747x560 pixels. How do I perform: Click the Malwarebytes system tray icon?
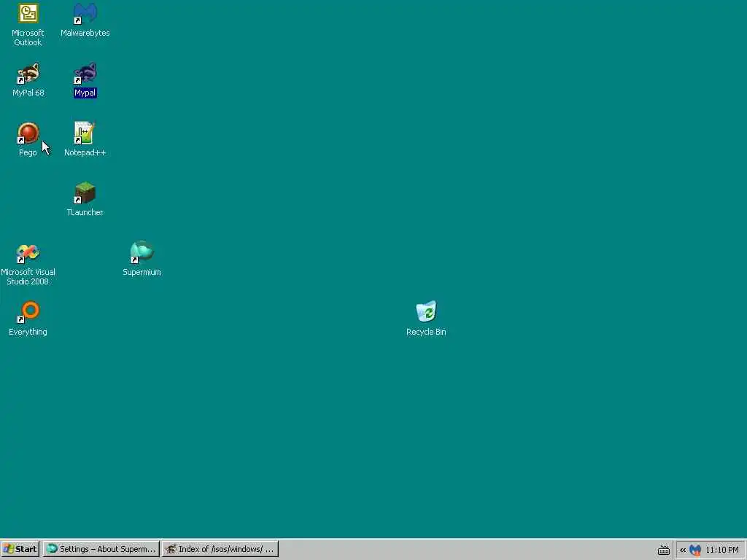coord(695,550)
